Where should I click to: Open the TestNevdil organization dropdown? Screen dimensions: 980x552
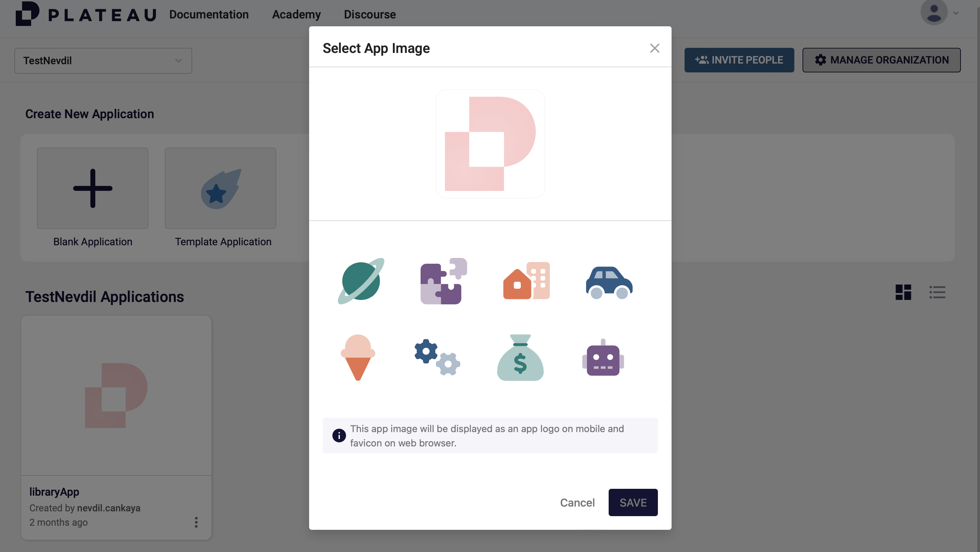point(103,60)
